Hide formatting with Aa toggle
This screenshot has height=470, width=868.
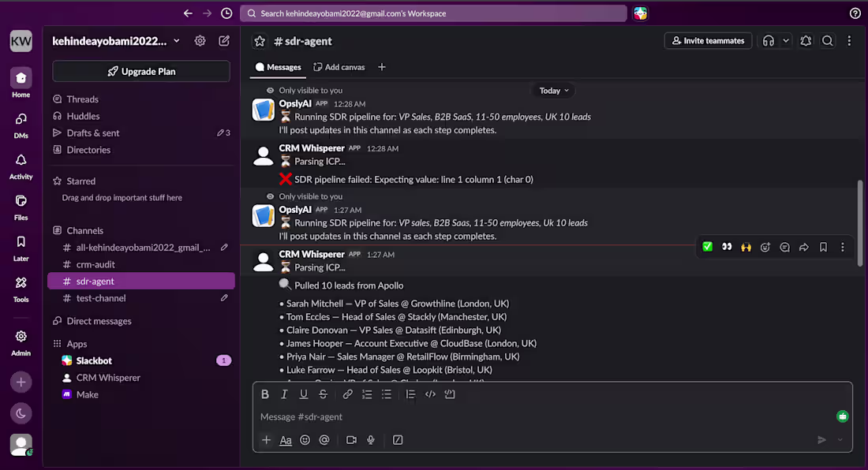pos(286,440)
